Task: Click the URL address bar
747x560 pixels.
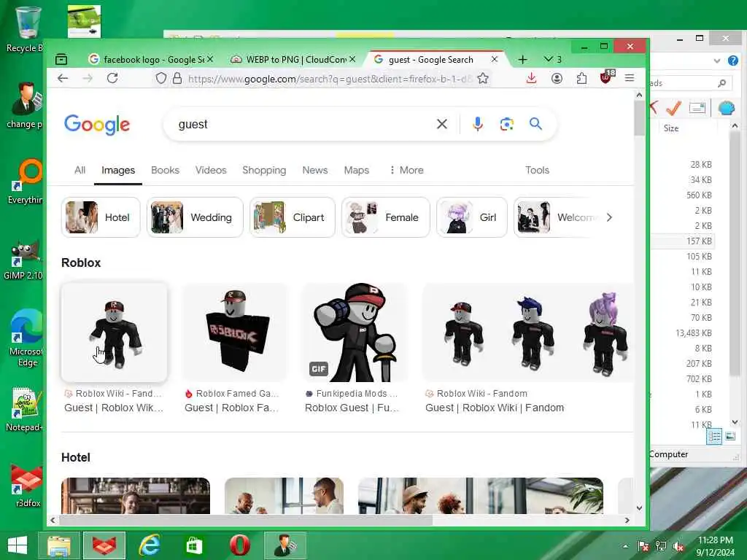Action: [x=329, y=79]
